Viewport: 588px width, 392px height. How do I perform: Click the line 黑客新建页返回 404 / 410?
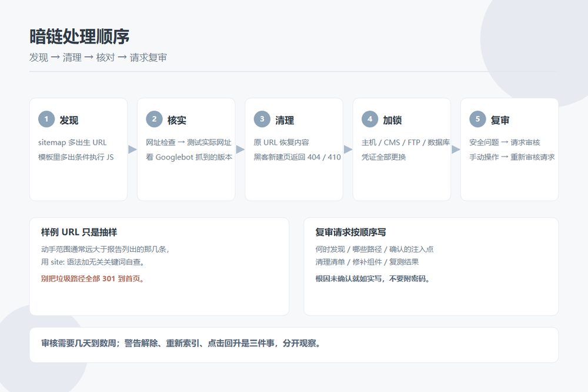(x=298, y=157)
